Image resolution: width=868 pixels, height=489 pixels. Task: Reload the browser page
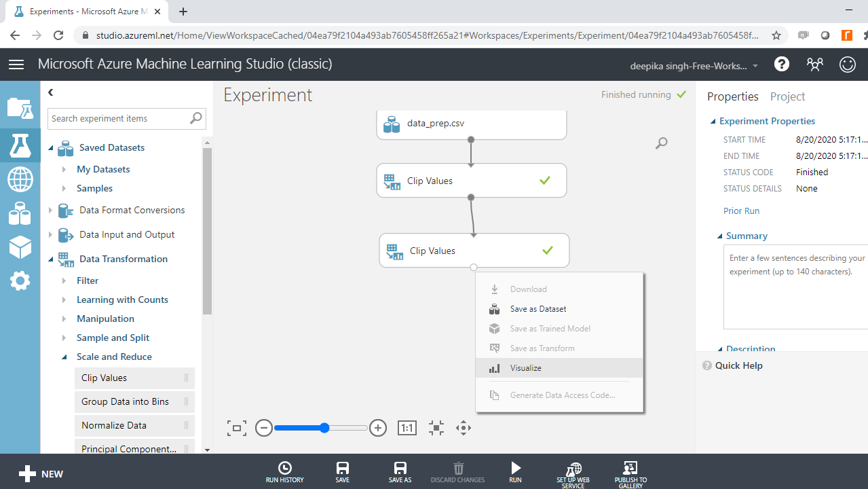click(58, 35)
